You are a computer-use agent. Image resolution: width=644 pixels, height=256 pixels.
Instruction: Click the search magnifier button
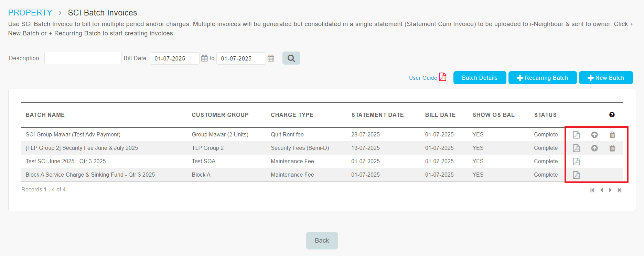(291, 58)
